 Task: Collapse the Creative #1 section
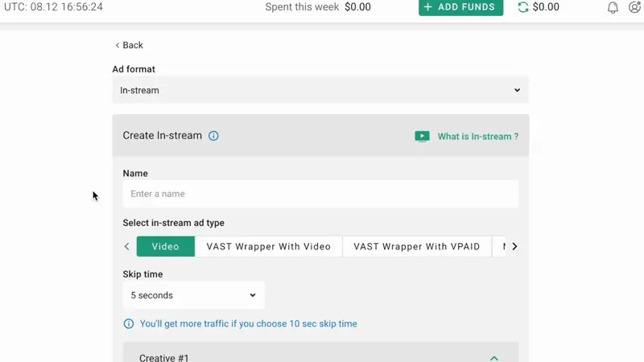(x=494, y=357)
